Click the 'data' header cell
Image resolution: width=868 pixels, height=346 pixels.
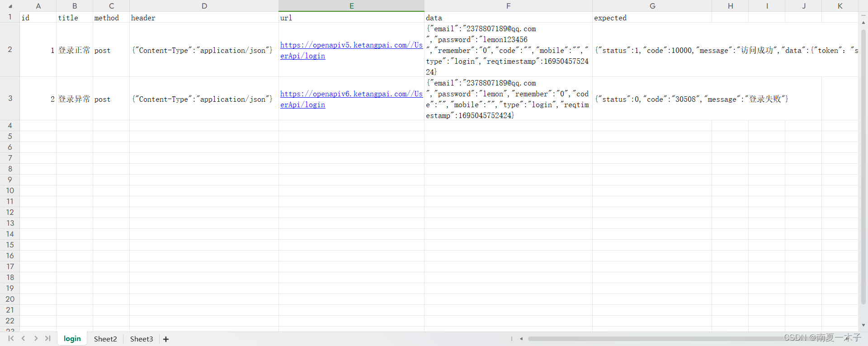[508, 17]
